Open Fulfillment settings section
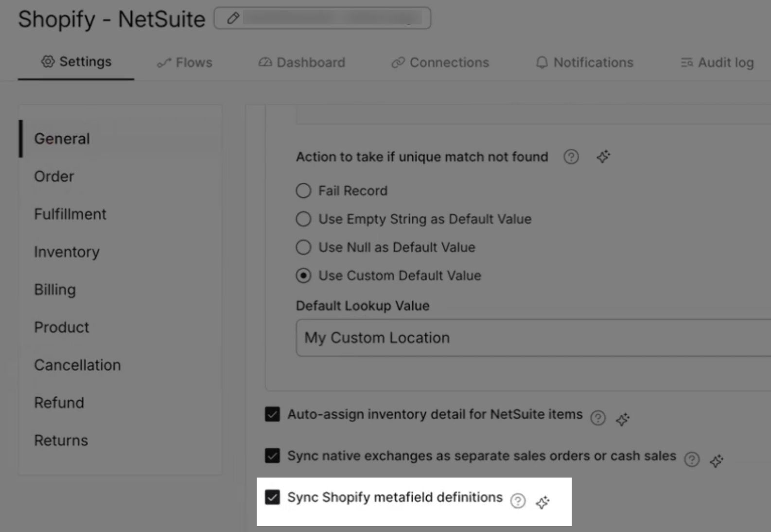 tap(70, 214)
